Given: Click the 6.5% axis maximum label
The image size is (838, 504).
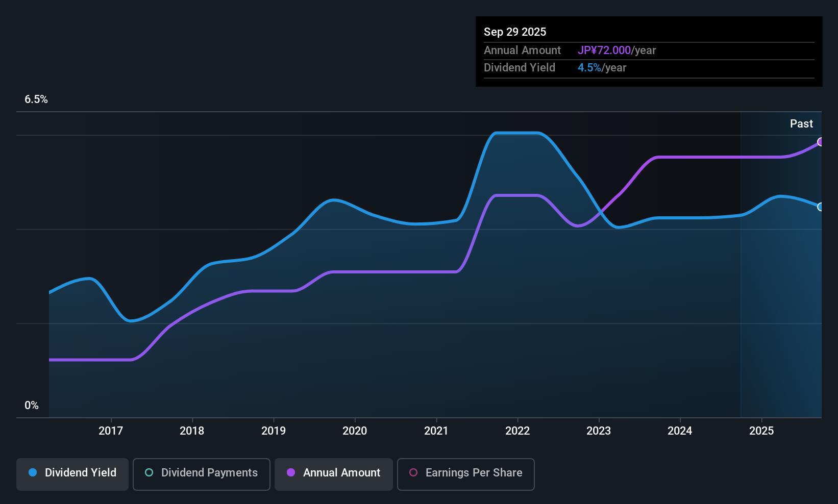Looking at the screenshot, I should point(36,99).
